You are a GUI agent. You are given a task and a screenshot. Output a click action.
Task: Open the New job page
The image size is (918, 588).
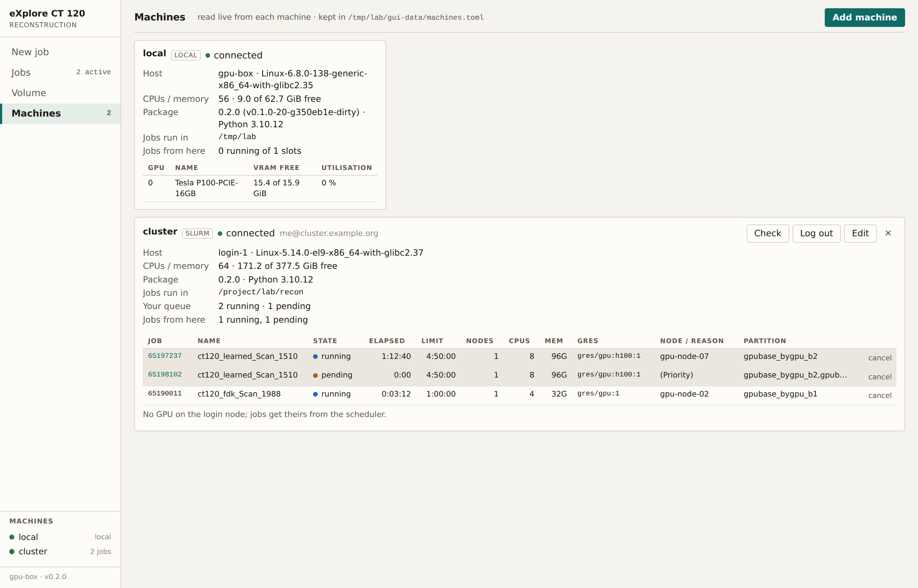(x=60, y=52)
